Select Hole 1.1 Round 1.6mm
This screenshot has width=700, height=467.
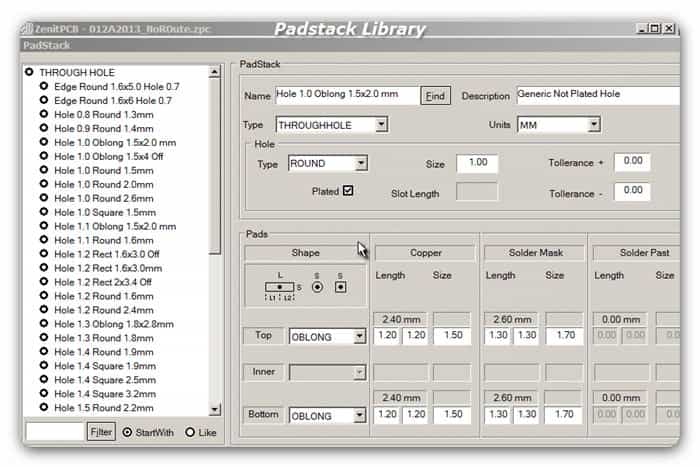point(104,240)
